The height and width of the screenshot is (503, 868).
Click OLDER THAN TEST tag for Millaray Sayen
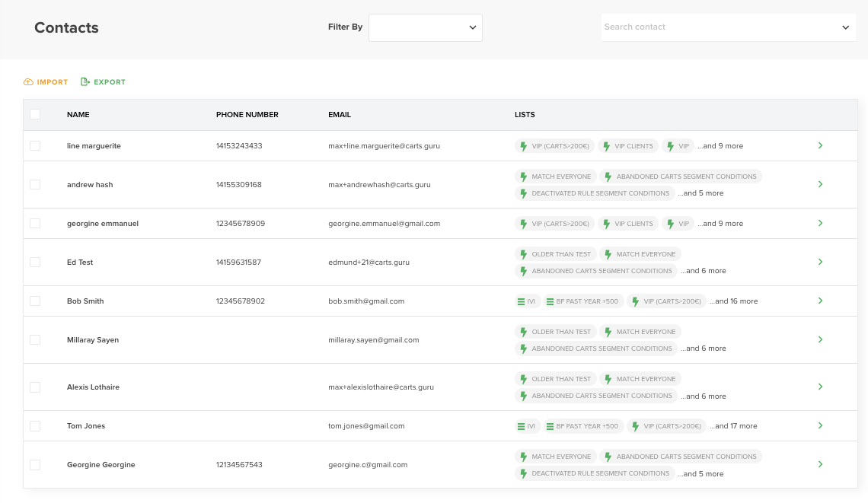pyautogui.click(x=556, y=332)
